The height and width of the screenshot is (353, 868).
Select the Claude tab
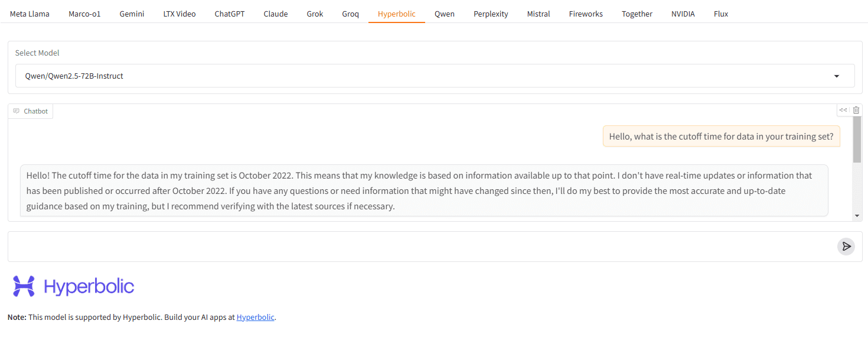pyautogui.click(x=276, y=14)
